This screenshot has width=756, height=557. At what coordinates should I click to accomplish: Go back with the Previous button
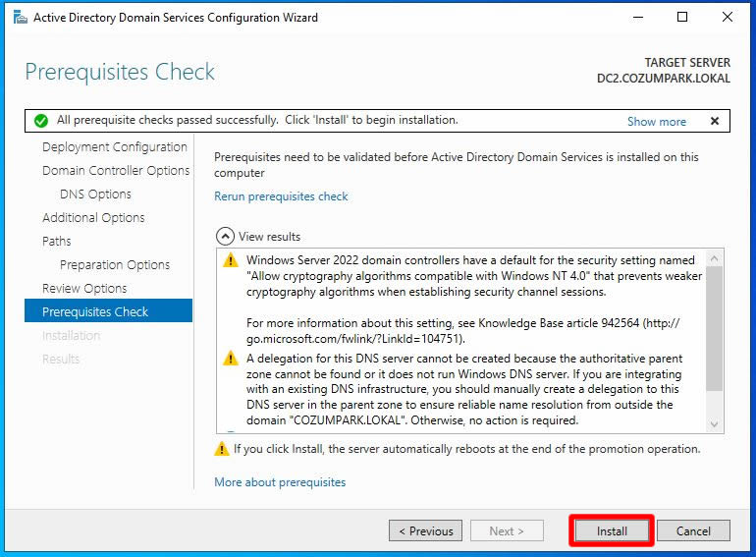pyautogui.click(x=425, y=531)
